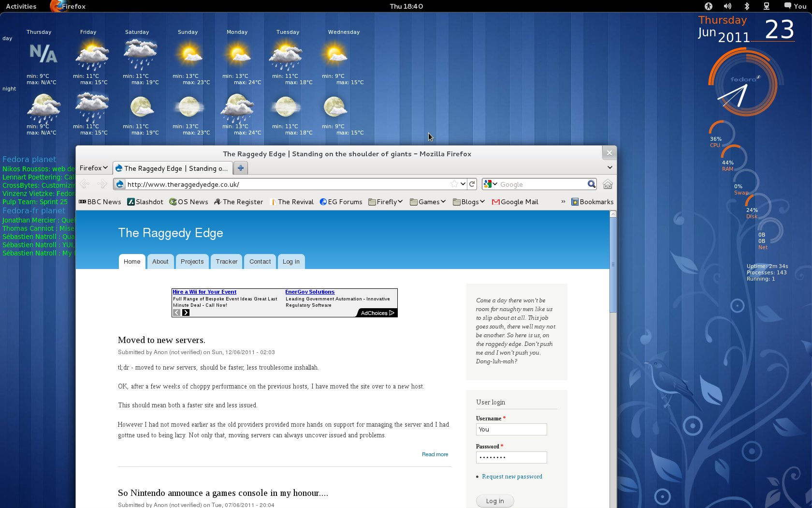812x508 pixels.
Task: Click EnerGov Solutions ad link
Action: [310, 292]
